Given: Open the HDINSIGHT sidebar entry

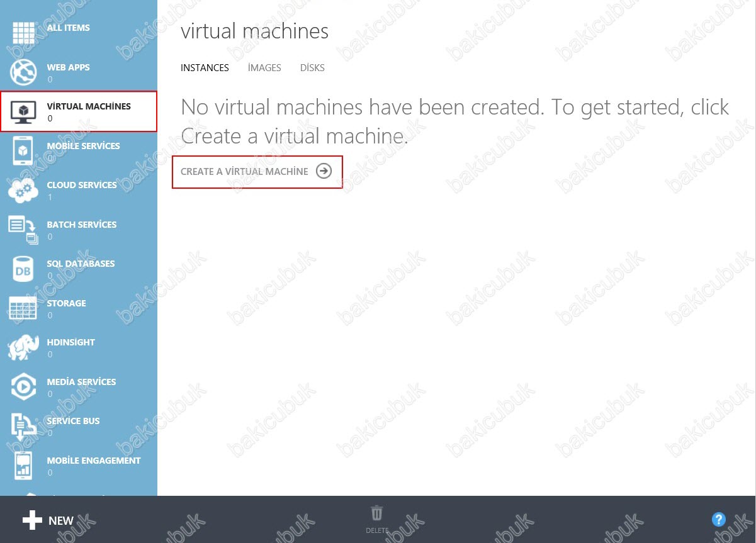Looking at the screenshot, I should (x=79, y=348).
